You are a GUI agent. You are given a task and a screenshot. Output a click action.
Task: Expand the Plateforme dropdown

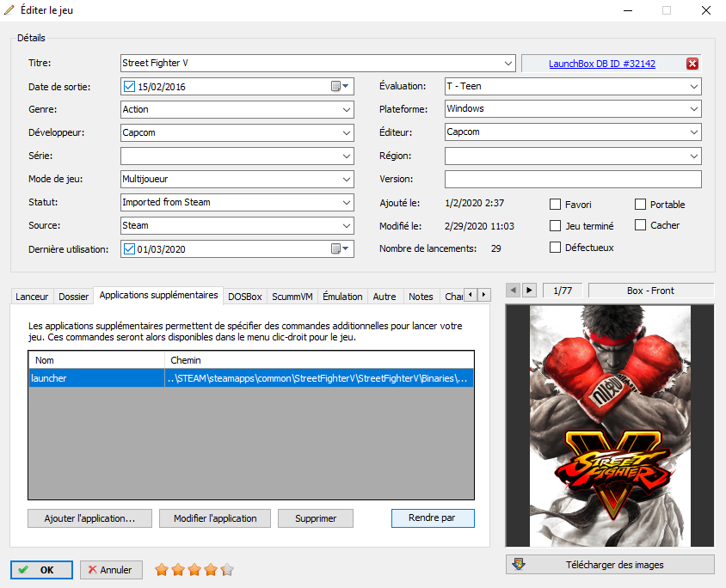[x=694, y=108]
